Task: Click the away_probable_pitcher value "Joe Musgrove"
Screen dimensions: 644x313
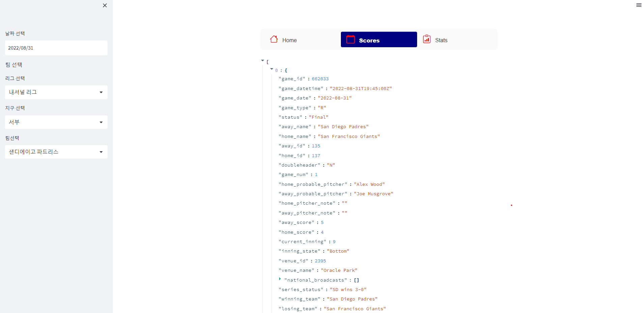Action: click(x=374, y=194)
